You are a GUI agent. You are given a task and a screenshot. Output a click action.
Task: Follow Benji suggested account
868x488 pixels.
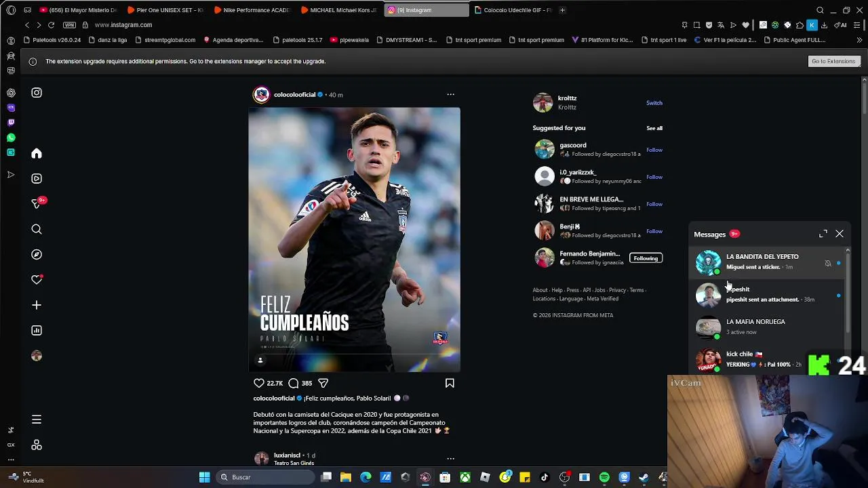[654, 231]
